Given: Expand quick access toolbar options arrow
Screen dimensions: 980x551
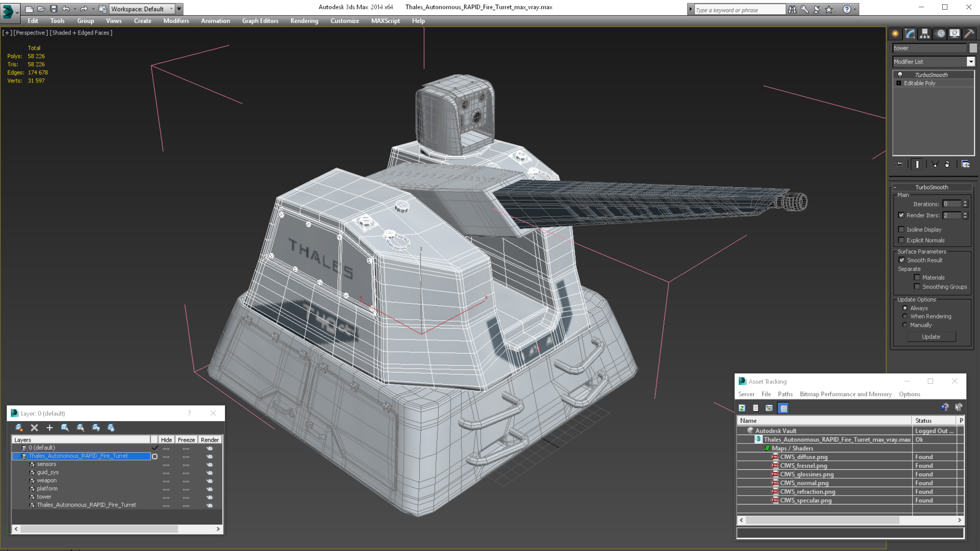Looking at the screenshot, I should [x=179, y=9].
